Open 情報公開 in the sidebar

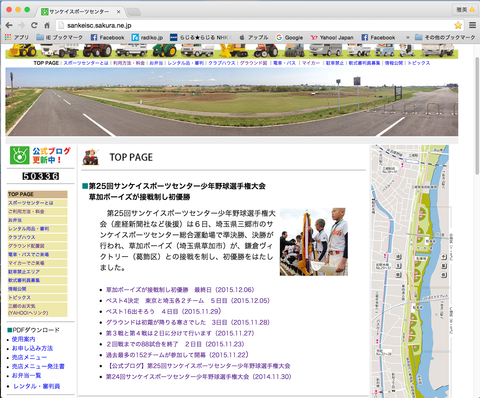click(37, 289)
